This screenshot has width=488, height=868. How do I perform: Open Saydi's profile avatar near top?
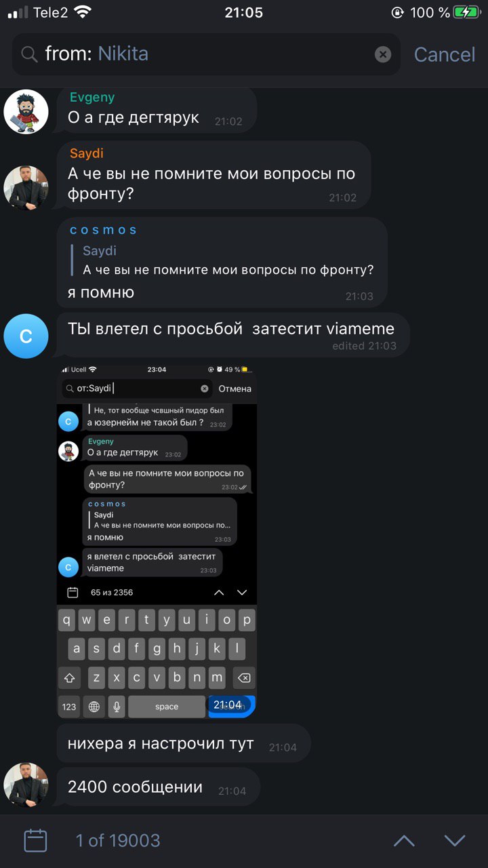coord(26,187)
